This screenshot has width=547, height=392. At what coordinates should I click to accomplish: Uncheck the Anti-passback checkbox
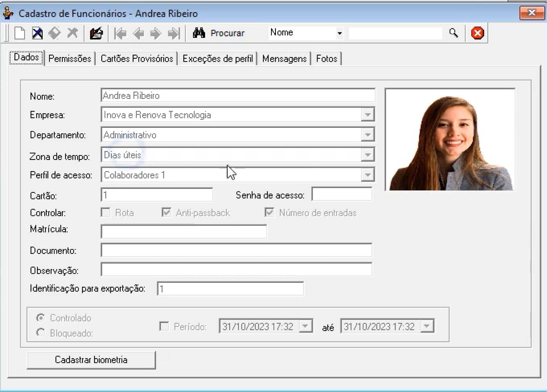(166, 213)
